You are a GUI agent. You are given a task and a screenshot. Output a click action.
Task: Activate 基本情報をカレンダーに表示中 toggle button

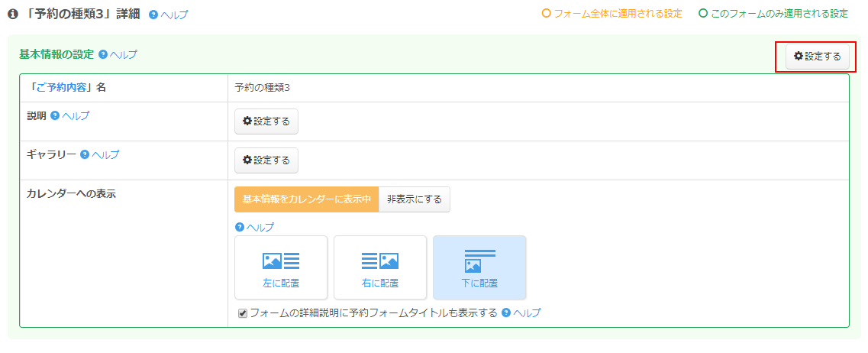pyautogui.click(x=307, y=199)
